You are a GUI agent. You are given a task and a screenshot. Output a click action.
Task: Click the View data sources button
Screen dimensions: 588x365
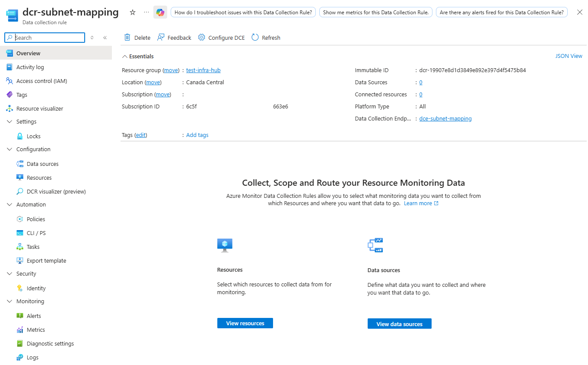[x=399, y=324]
